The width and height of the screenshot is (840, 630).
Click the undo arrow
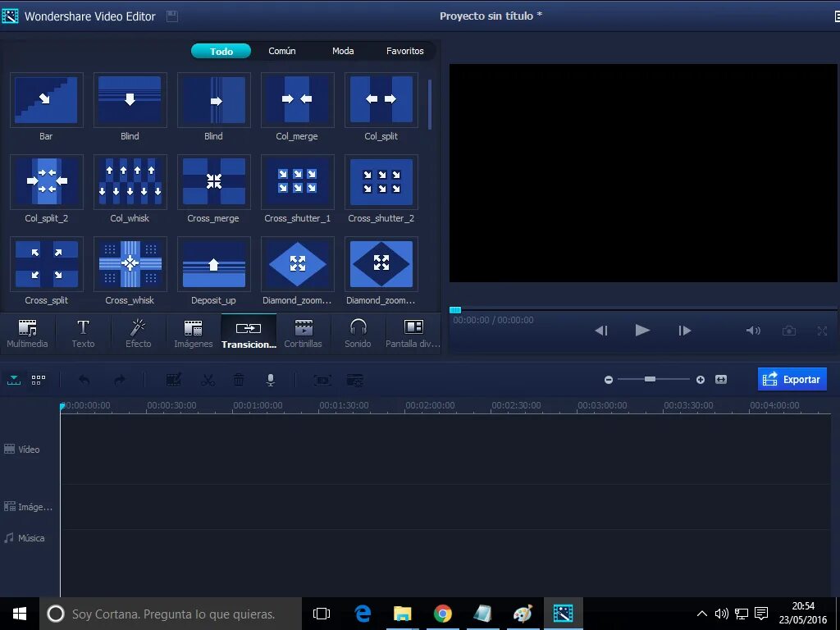tap(84, 380)
